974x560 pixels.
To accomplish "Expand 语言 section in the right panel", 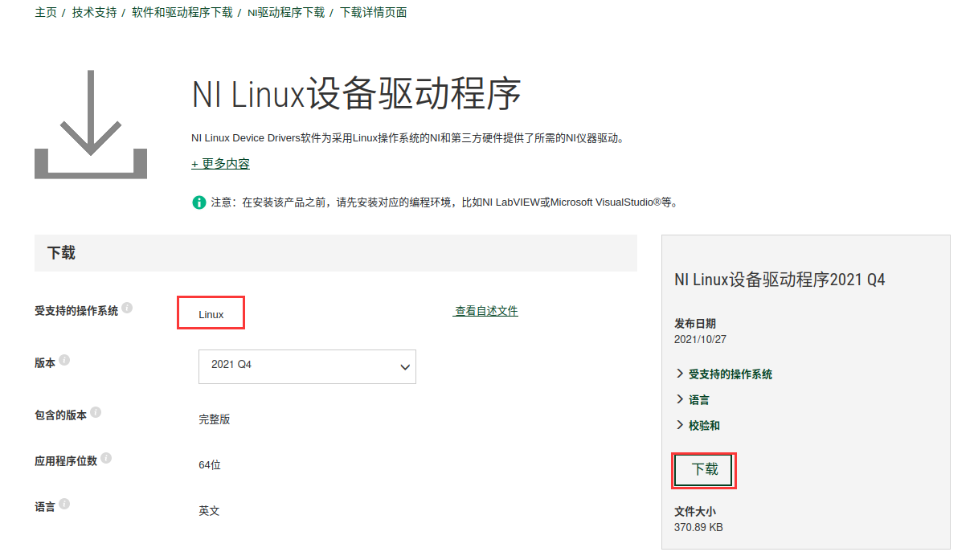I will (x=694, y=400).
